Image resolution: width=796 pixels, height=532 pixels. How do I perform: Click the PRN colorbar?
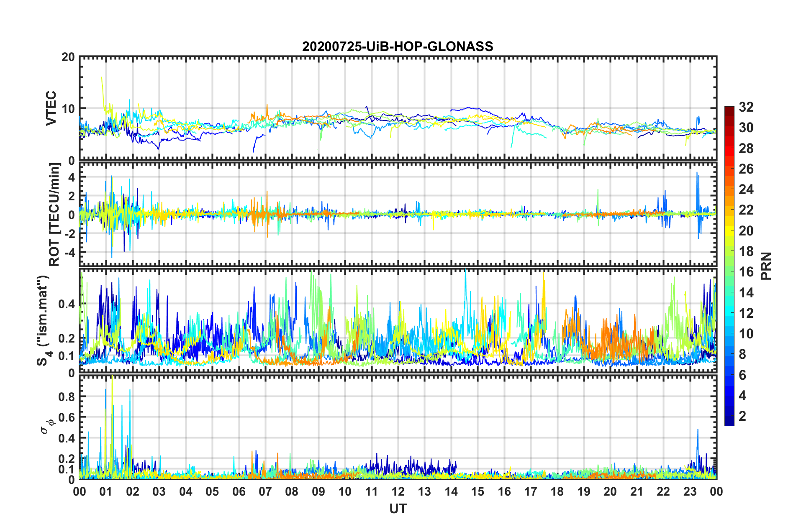(729, 266)
